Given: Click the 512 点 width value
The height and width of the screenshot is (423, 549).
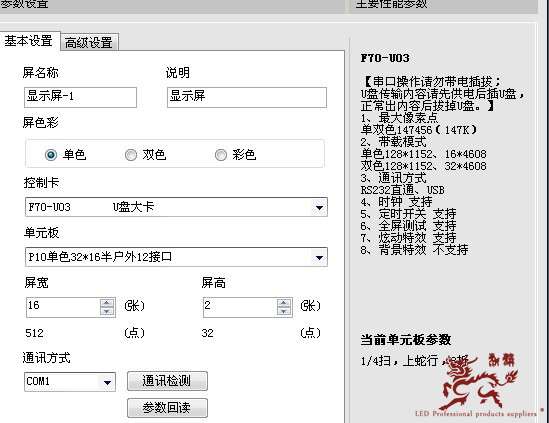Looking at the screenshot, I should coord(34,333).
